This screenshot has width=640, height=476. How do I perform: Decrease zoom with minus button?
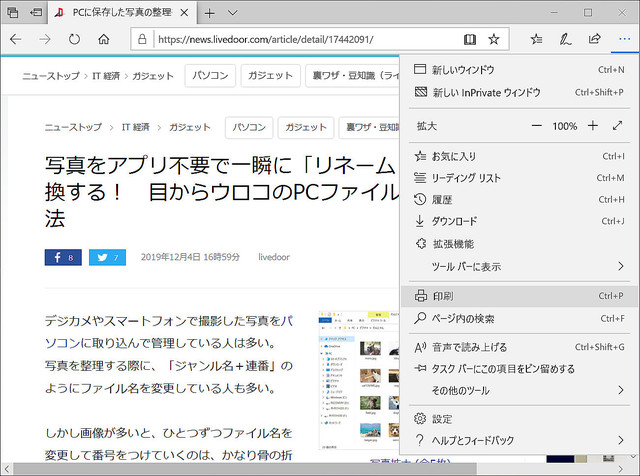tap(537, 126)
